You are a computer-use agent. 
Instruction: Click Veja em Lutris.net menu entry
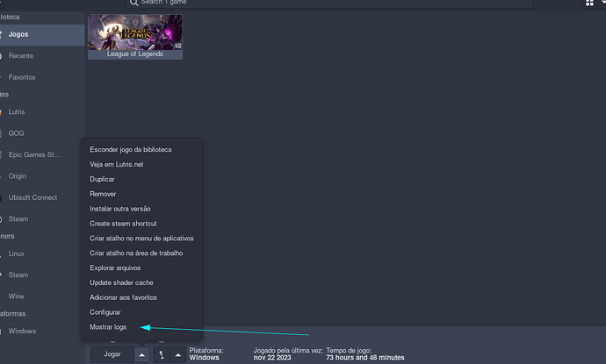[118, 164]
